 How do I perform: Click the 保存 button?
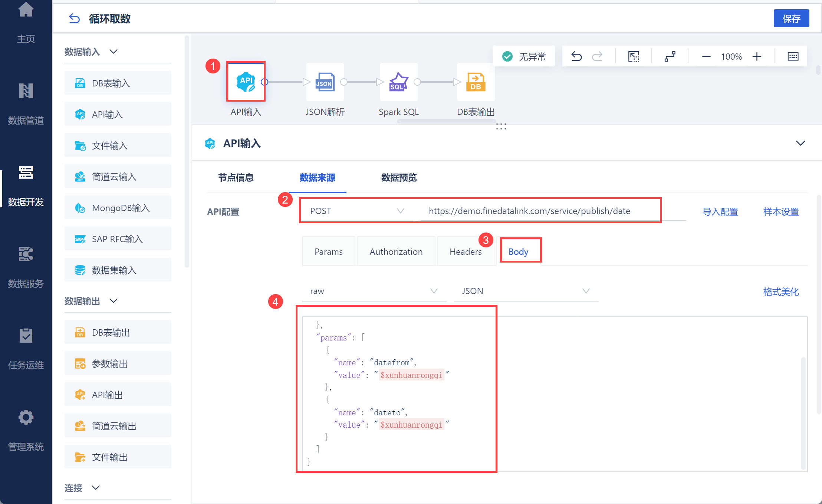791,19
